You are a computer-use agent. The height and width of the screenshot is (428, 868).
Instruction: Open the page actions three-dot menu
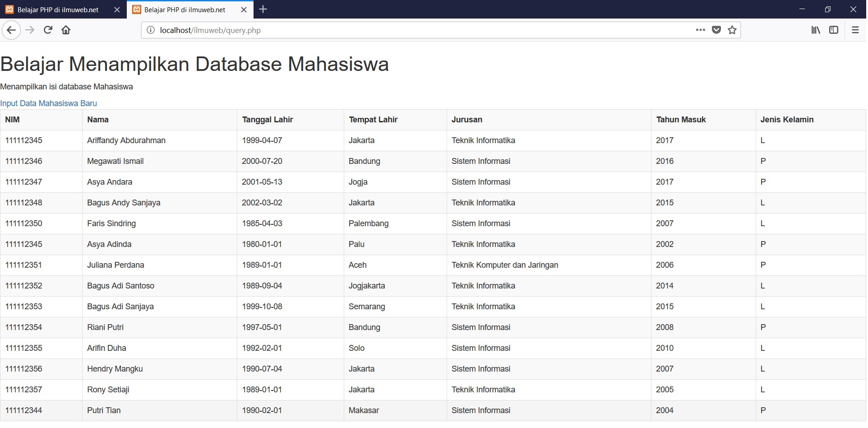coord(700,30)
